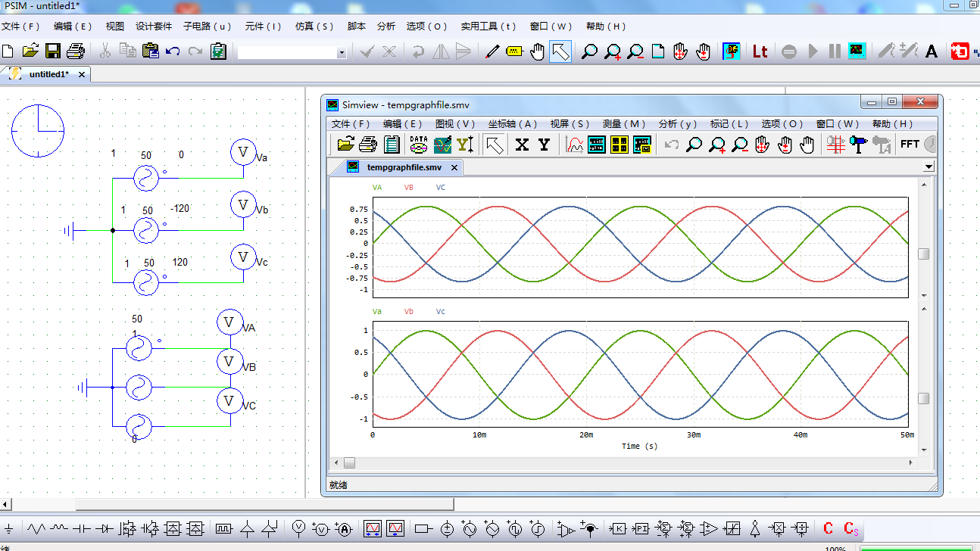Screen dimensions: 980x551
Task: Click the vertical slider beside the upper graph
Action: 923,254
